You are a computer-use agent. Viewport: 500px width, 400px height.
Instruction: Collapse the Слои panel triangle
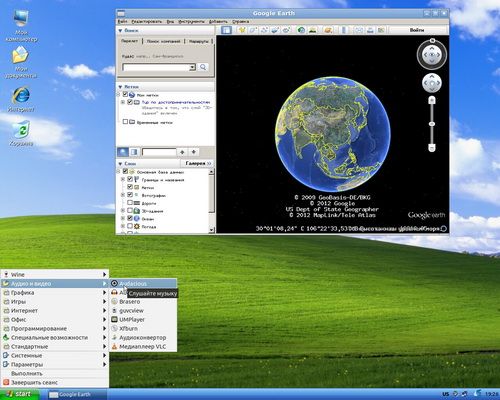[120, 164]
